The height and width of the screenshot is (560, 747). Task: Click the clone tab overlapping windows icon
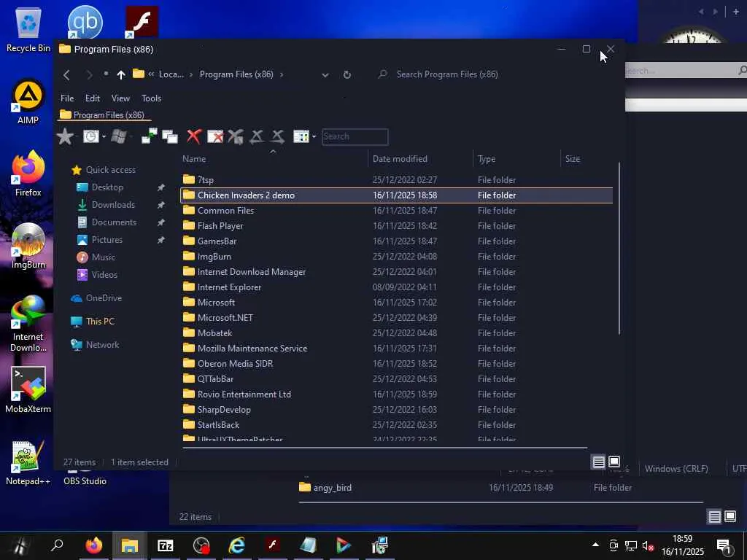tap(169, 136)
